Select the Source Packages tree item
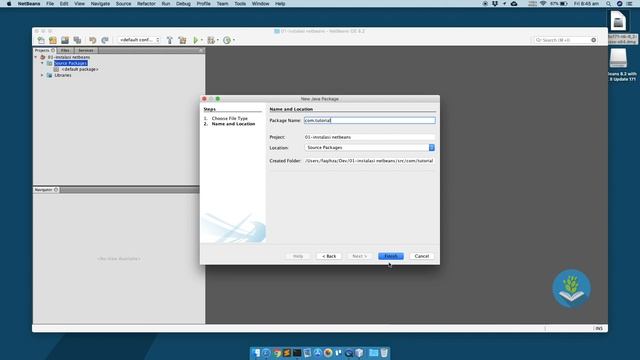 [71, 63]
